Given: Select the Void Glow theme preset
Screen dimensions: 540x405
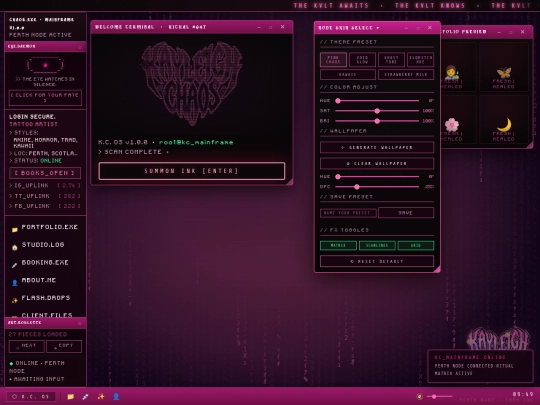Looking at the screenshot, I should 362,60.
